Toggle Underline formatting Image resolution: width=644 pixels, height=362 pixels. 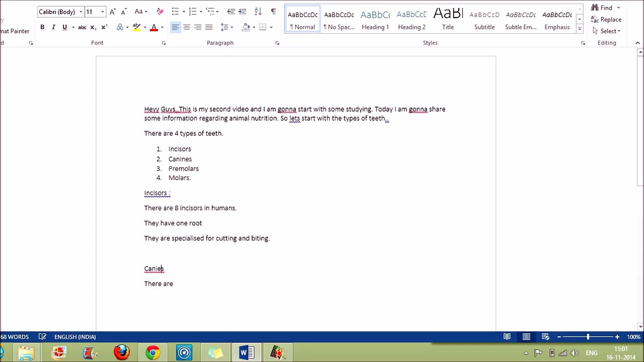point(64,27)
